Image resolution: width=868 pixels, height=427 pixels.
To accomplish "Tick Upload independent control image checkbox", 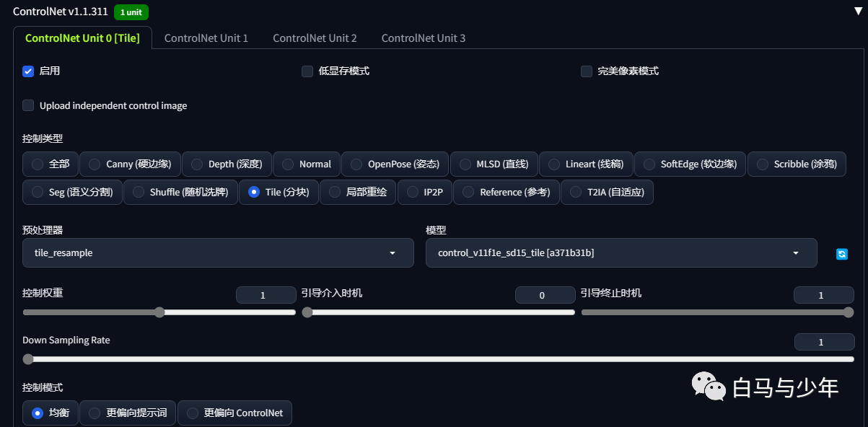I will coord(29,105).
